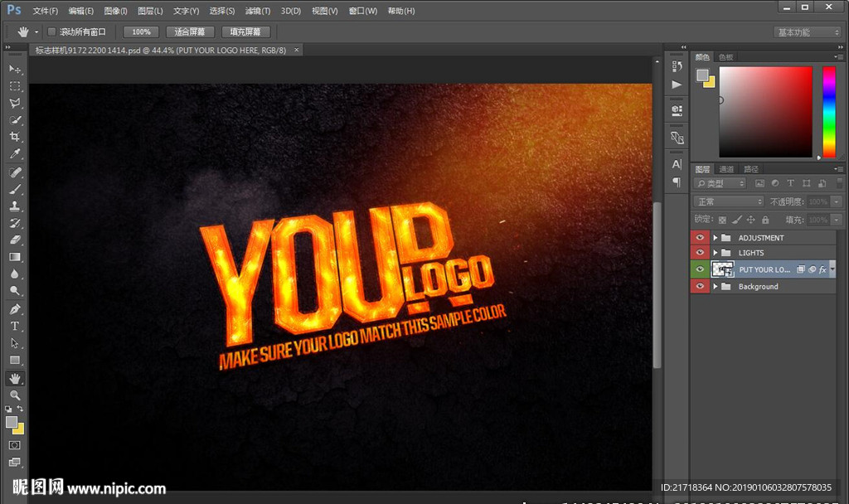849x504 pixels.
Task: Expand the ADJUSTMENT layer group
Action: point(716,238)
